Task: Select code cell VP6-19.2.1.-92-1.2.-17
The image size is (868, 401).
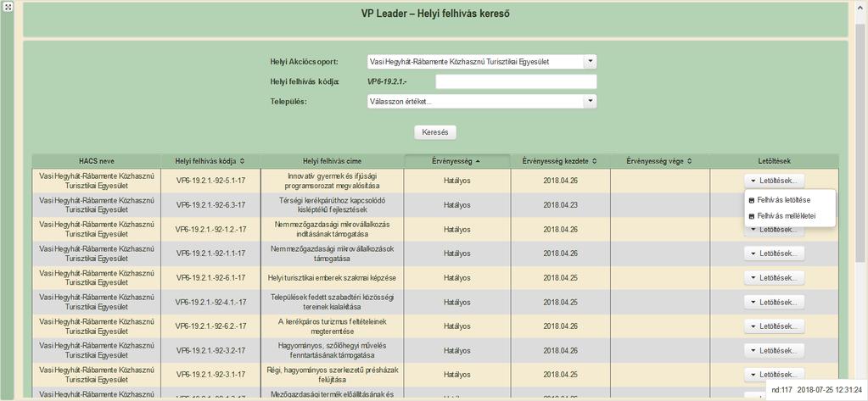Action: pyautogui.click(x=210, y=229)
